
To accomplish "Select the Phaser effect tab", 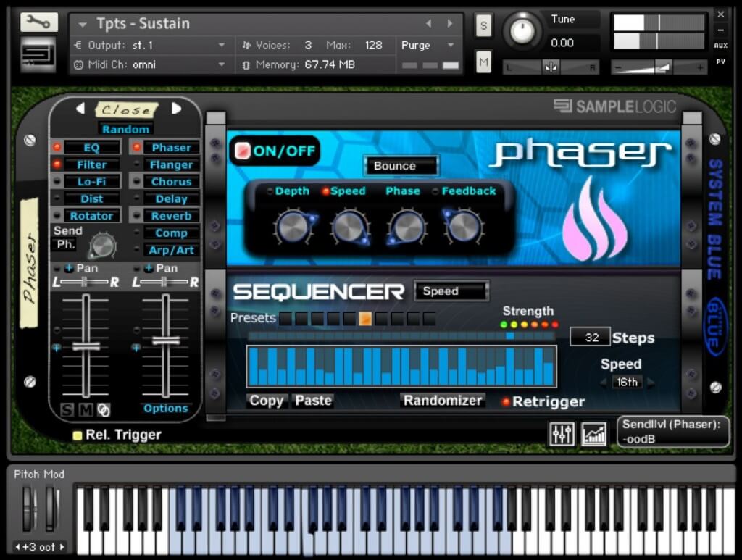I will [x=171, y=148].
